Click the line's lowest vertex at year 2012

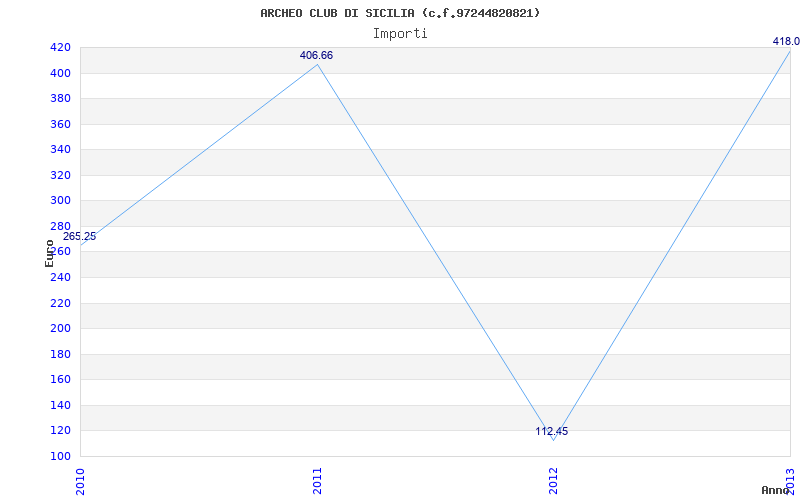coord(554,440)
